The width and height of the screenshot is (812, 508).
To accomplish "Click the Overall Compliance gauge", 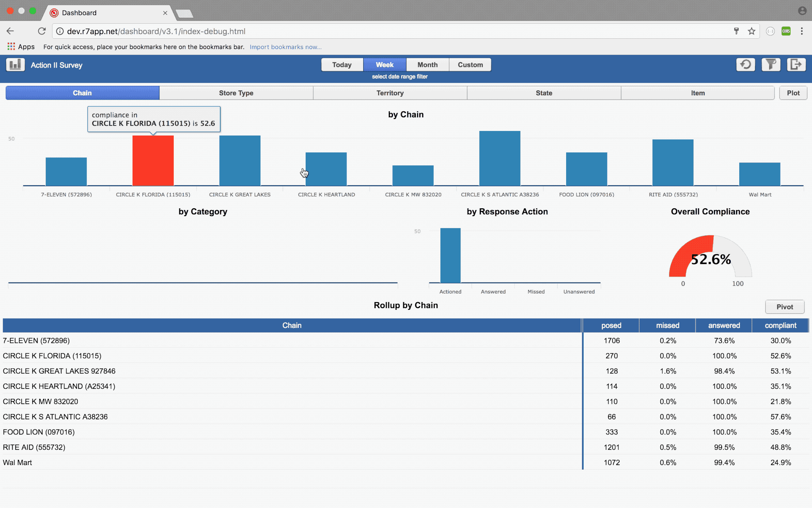I will point(710,256).
